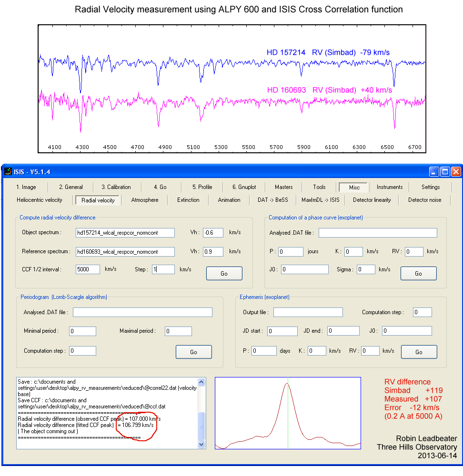Maximize the ISIS window
The image size is (463, 476).
(x=445, y=171)
